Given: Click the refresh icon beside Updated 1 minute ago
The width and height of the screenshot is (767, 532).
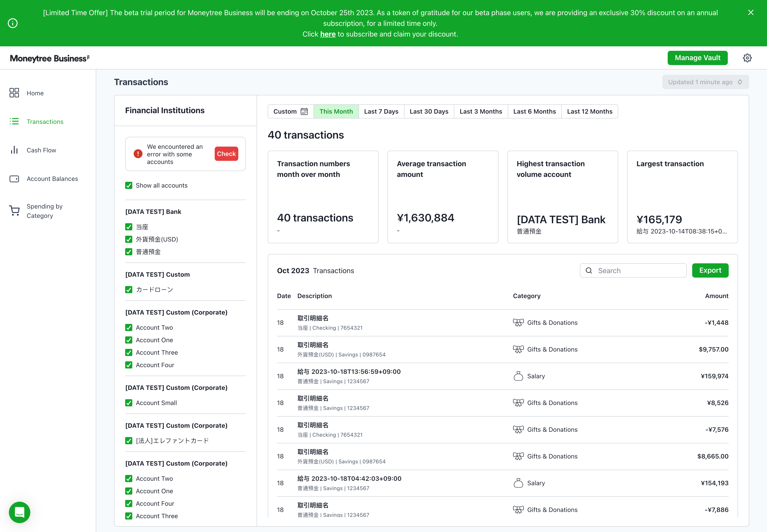Looking at the screenshot, I should coord(740,82).
